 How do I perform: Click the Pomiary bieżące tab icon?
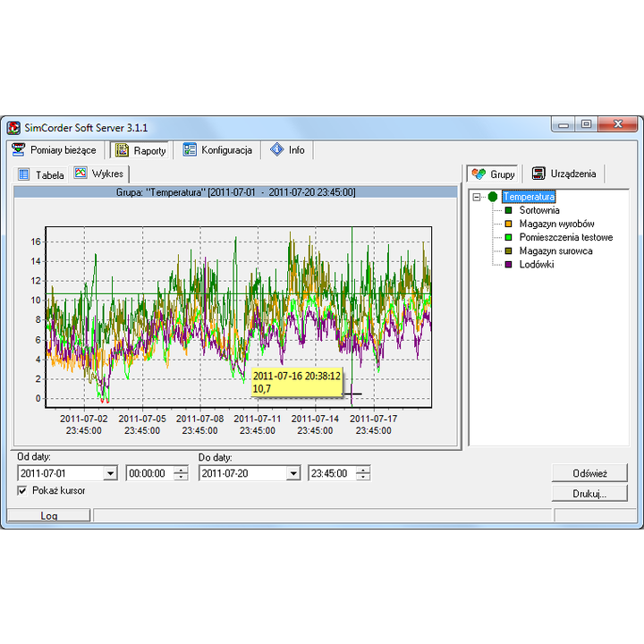(18, 150)
